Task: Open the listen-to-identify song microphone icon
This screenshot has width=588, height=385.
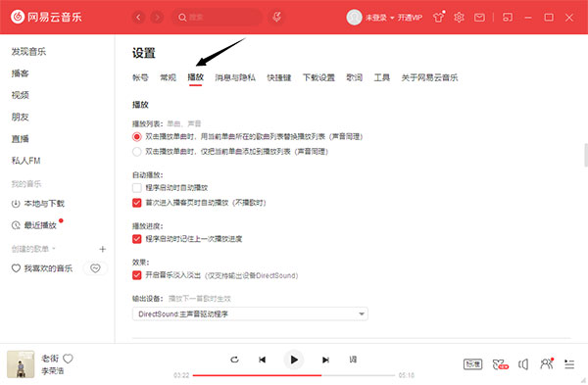Action: pos(276,17)
